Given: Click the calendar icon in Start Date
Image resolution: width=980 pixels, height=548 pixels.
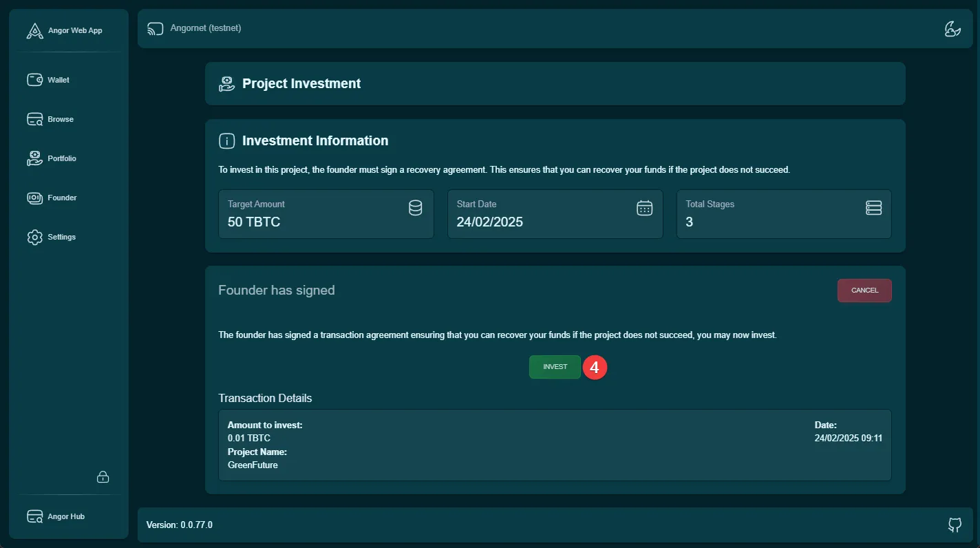Looking at the screenshot, I should tap(644, 208).
